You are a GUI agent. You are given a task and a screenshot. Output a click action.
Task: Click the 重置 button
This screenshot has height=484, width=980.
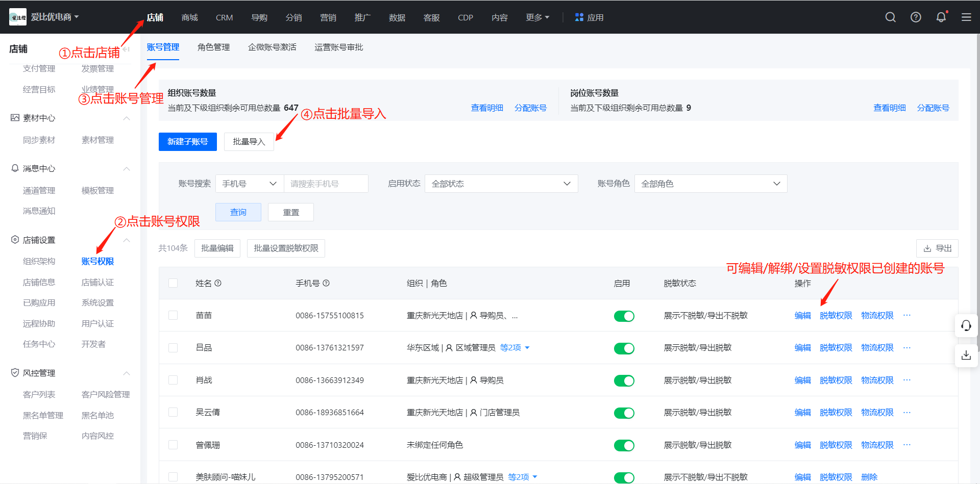pos(291,212)
